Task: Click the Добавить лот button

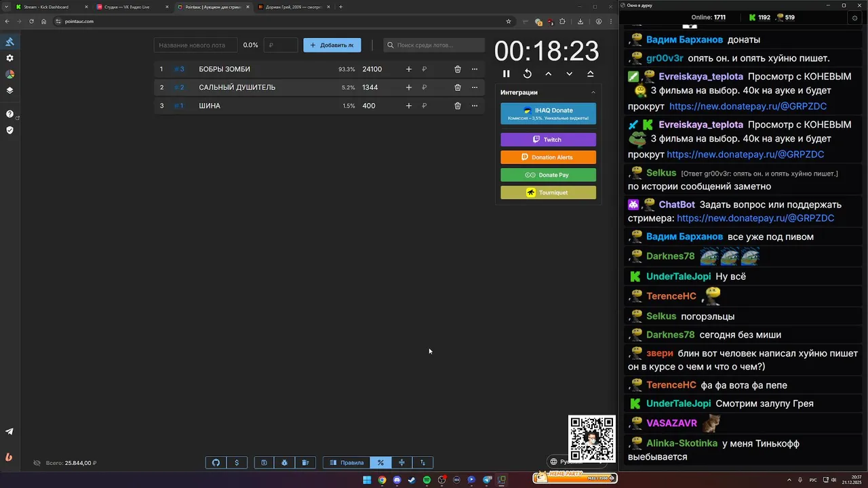Action: (332, 45)
